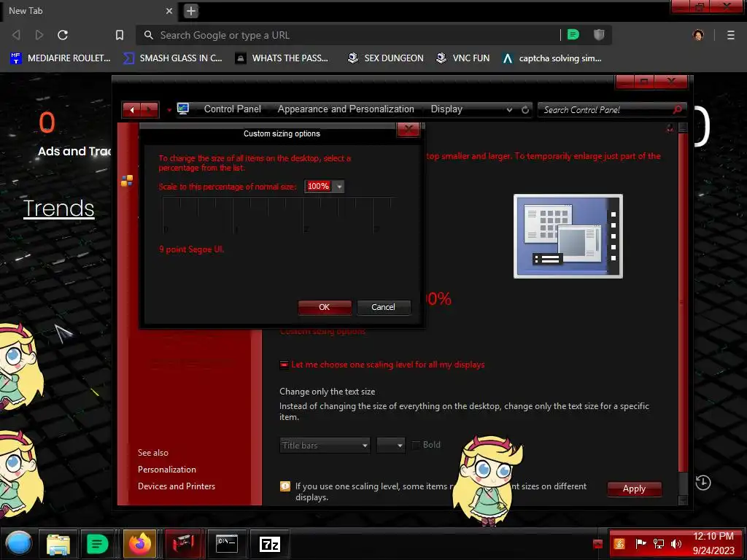Open Action Center flag tray icon
Image resolution: width=747 pixels, height=560 pixels.
(640, 544)
